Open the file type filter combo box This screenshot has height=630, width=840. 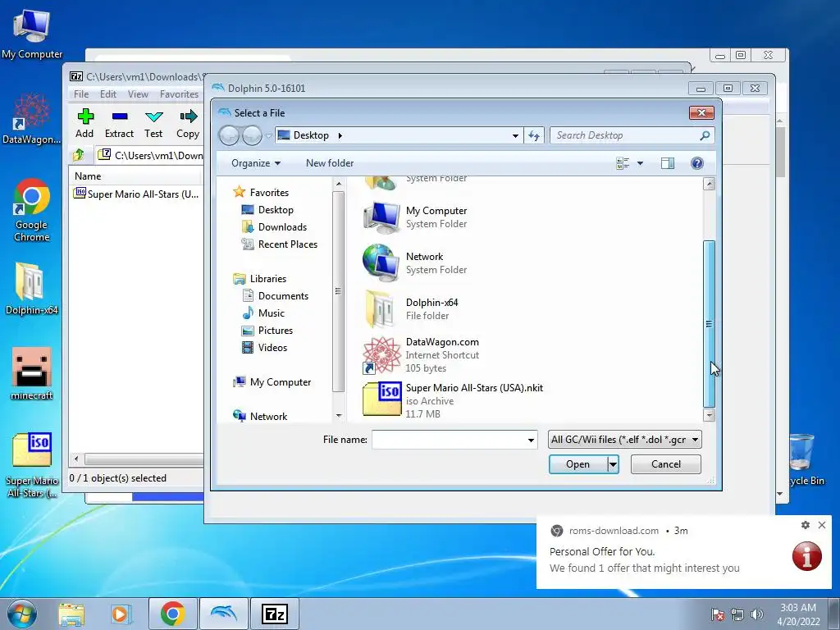624,440
